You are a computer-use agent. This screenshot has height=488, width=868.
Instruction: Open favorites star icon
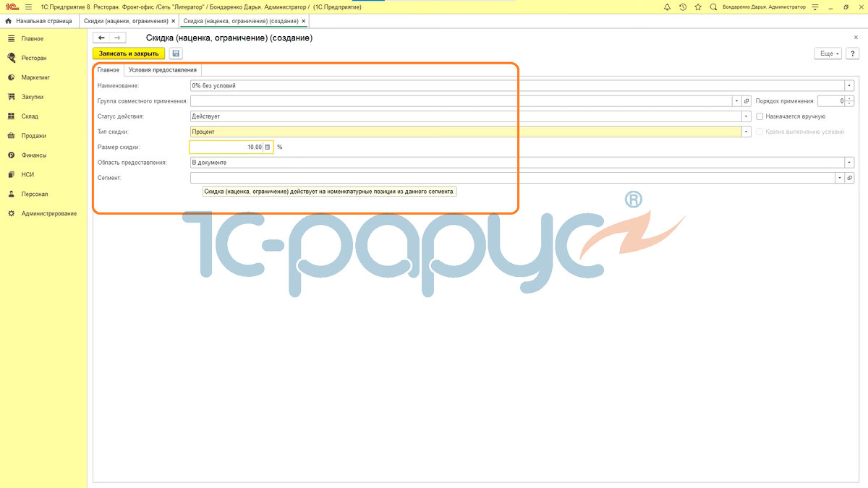698,7
